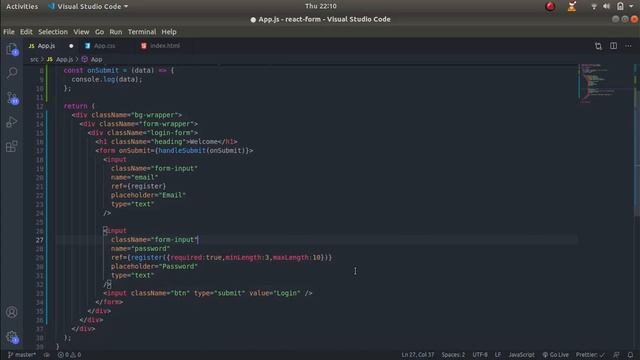The width and height of the screenshot is (640, 360).
Task: Click the placeholder "Password" text on line 30
Action: click(x=154, y=267)
